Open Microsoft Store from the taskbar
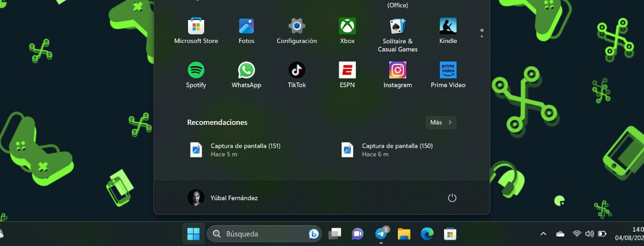 point(450,234)
